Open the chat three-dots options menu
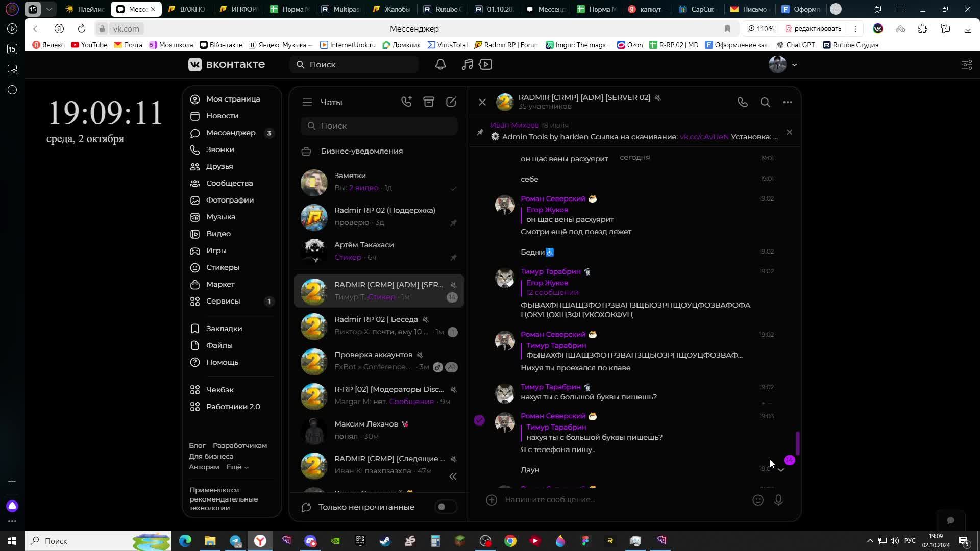 [788, 103]
